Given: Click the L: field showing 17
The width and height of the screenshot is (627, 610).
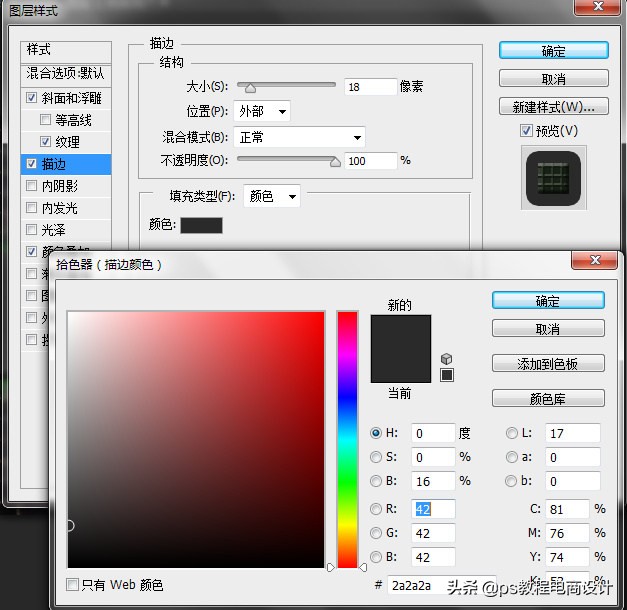Looking at the screenshot, I should coord(573,433).
